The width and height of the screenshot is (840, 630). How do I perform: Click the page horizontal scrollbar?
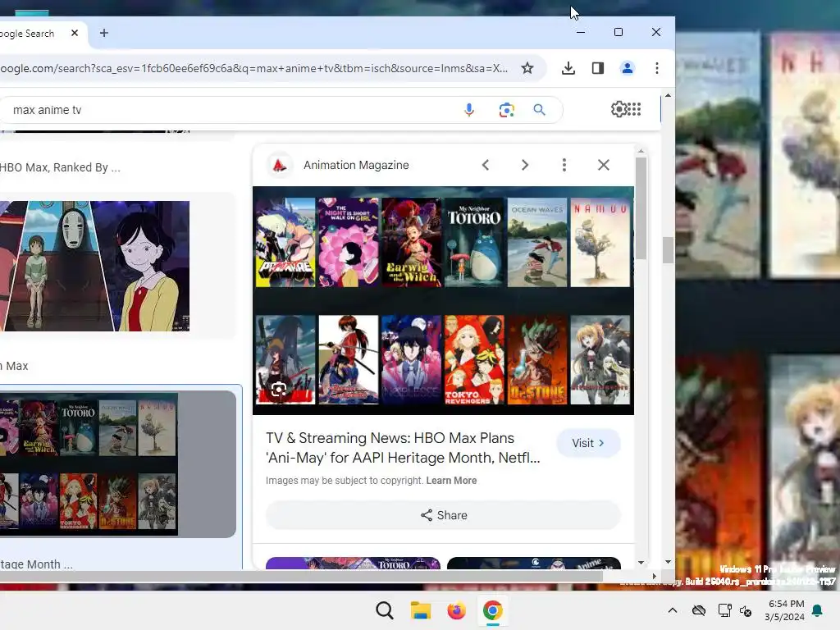point(300,576)
